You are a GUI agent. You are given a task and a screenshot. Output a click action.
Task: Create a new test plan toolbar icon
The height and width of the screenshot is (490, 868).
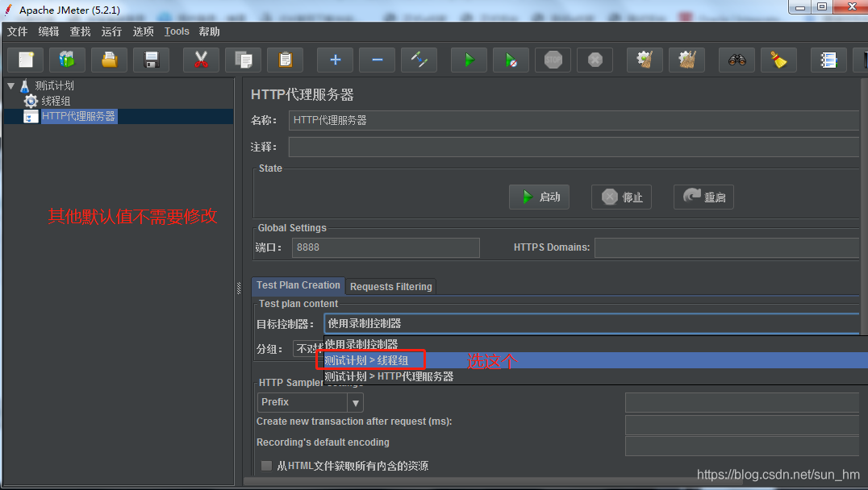[x=26, y=60]
